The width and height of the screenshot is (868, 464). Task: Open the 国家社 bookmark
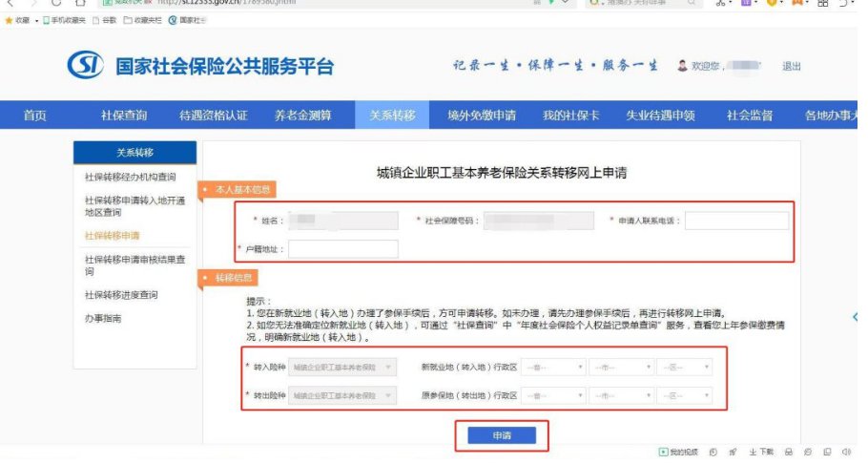point(187,20)
